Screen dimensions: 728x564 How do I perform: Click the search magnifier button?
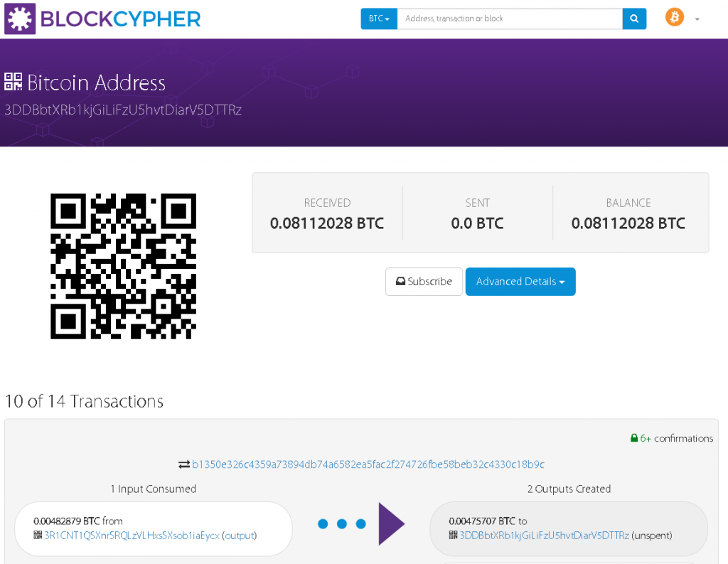634,18
